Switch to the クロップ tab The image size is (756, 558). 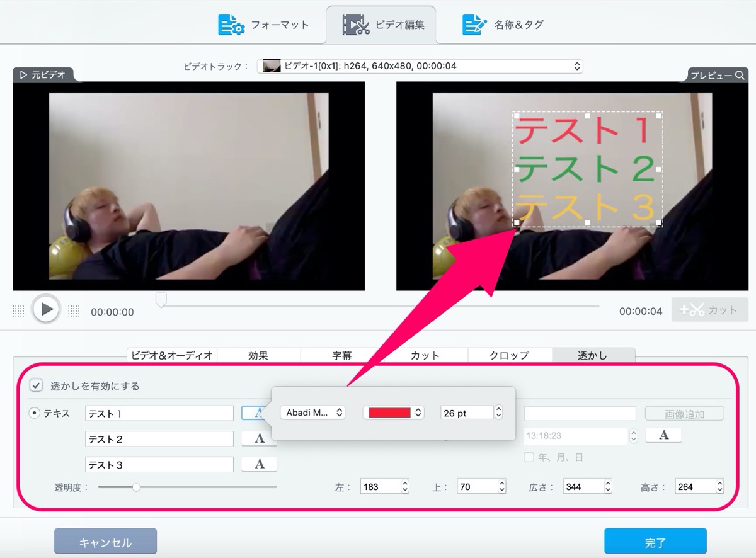pyautogui.click(x=510, y=355)
